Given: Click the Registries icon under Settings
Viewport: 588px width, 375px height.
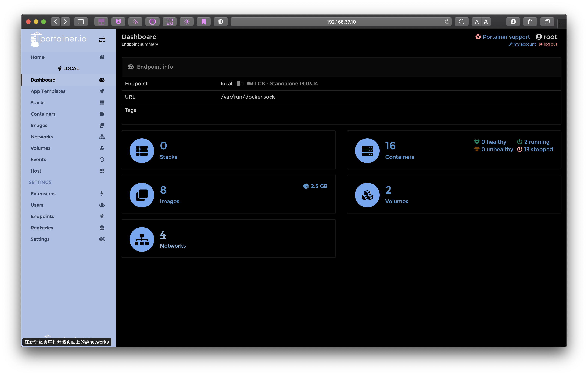Looking at the screenshot, I should click(x=102, y=227).
